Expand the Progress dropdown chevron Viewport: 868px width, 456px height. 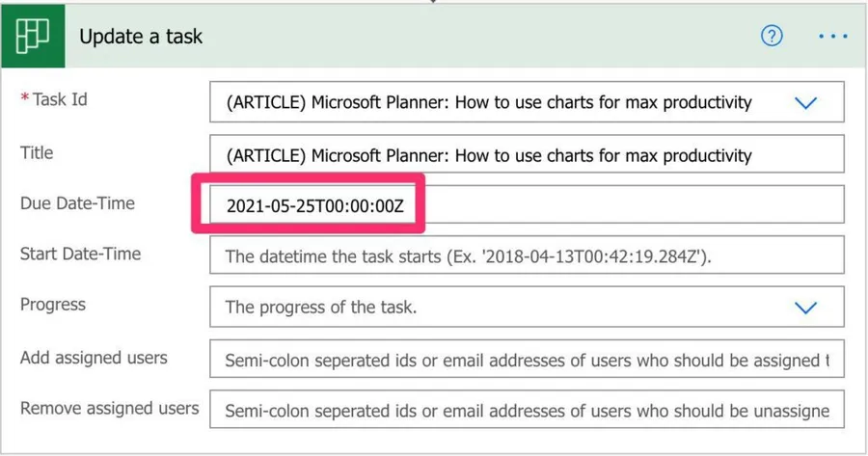[805, 308]
